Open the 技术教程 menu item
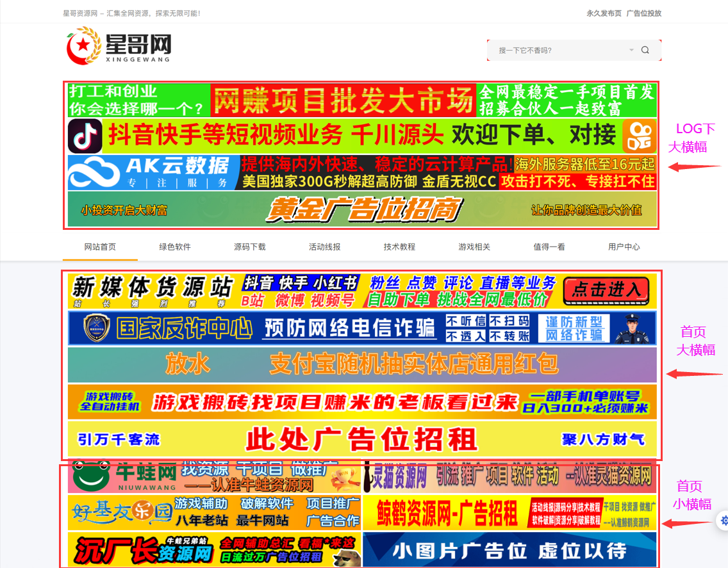The width and height of the screenshot is (728, 568). (399, 247)
